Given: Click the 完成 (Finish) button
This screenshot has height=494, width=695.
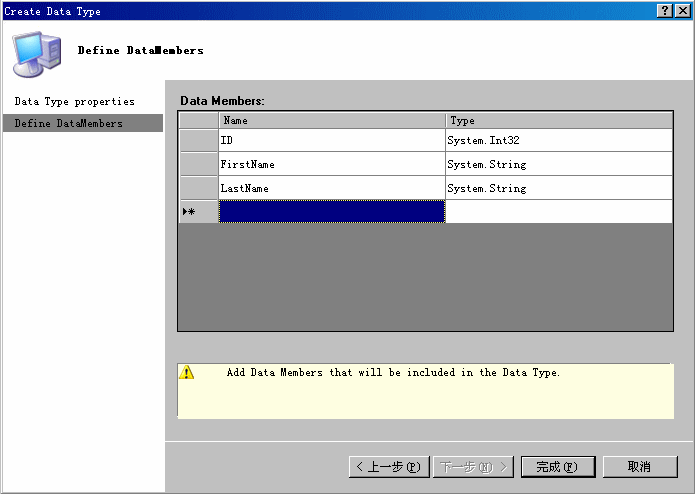Looking at the screenshot, I should (x=557, y=467).
